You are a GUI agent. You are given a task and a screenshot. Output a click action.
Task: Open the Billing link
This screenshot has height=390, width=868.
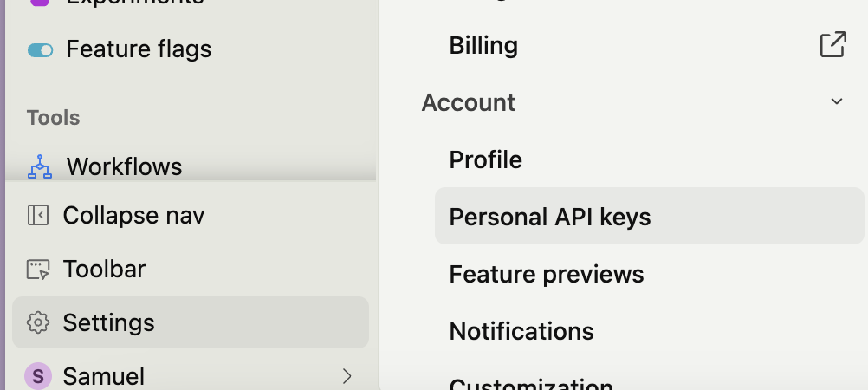pos(483,46)
